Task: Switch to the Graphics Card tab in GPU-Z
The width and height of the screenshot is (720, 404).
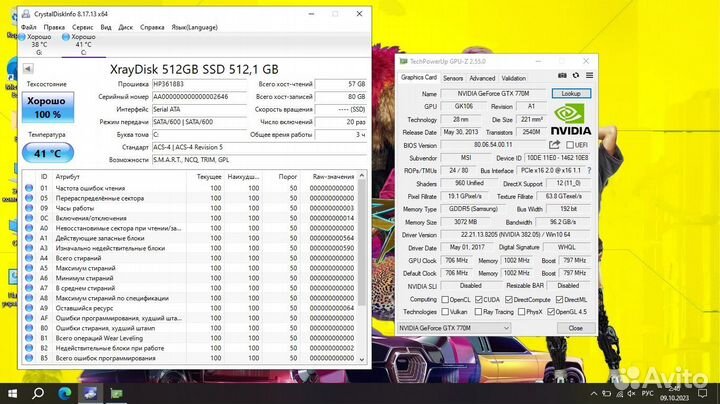Action: tap(418, 77)
